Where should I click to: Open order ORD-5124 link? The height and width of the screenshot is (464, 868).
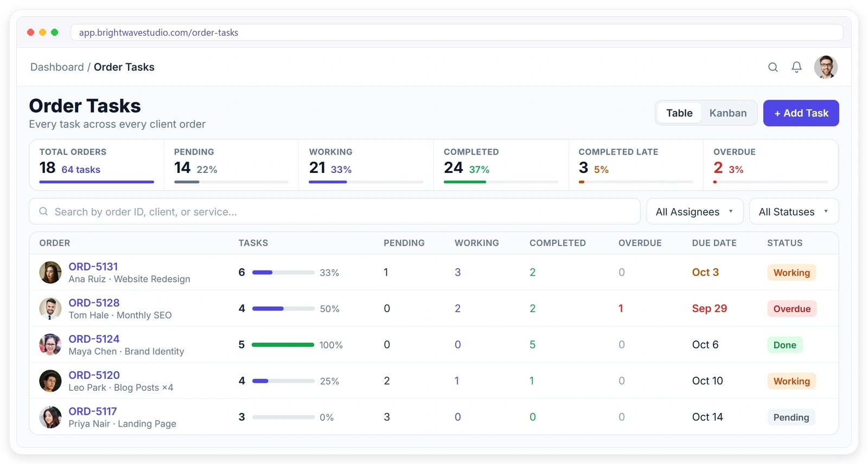[x=94, y=339]
